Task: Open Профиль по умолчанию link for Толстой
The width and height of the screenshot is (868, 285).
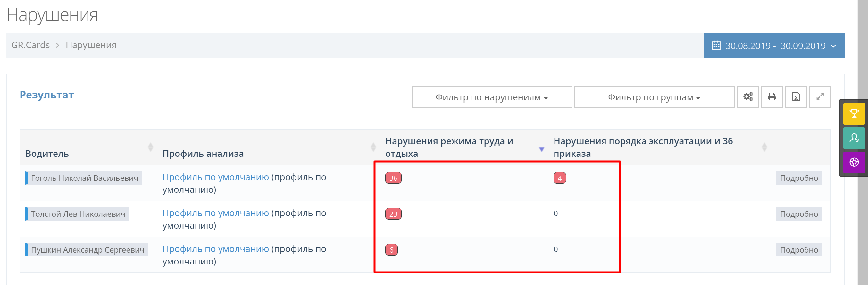Action: coord(216,213)
